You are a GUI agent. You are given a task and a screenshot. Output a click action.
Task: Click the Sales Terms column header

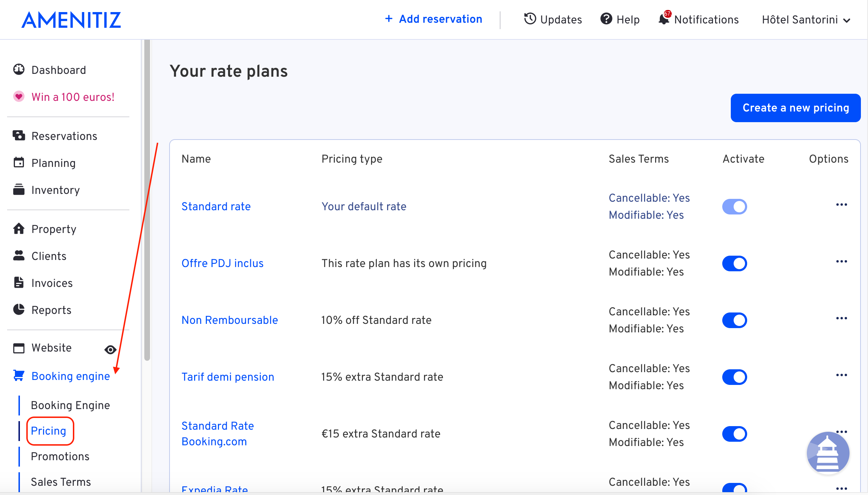coord(639,159)
